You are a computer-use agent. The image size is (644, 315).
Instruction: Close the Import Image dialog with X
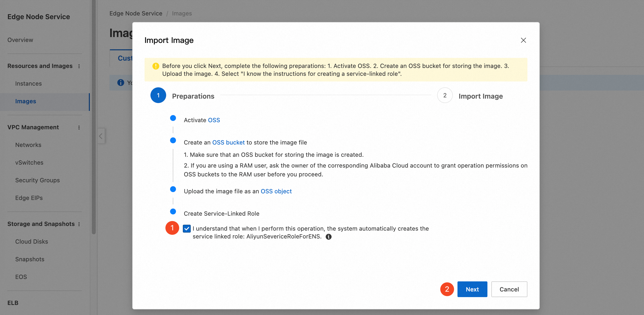pos(523,40)
